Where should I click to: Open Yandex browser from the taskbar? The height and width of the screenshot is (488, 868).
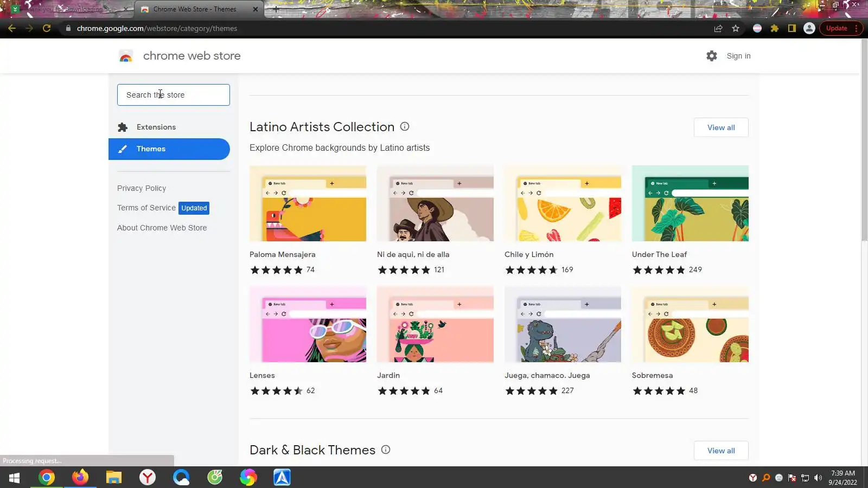point(148,478)
